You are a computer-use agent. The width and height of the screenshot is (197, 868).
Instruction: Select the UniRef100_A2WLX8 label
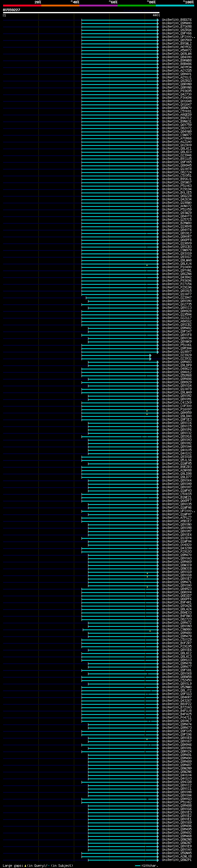click(x=177, y=856)
